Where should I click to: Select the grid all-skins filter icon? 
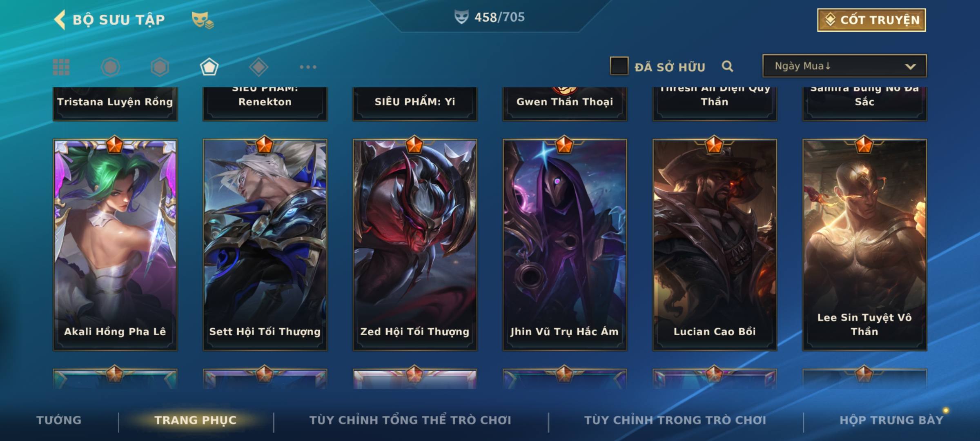(61, 67)
